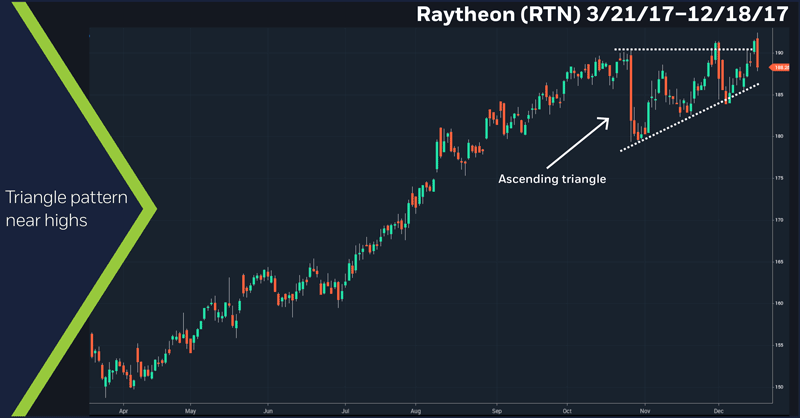Select the May label on the time axis
Viewport: 800px width, 418px height.
tap(190, 410)
